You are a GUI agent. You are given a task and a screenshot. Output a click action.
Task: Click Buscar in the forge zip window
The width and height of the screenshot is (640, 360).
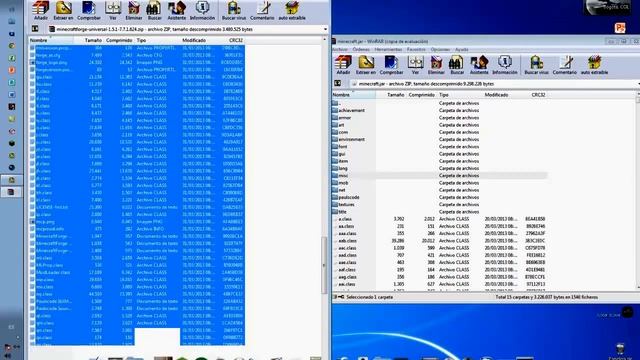[x=154, y=10]
